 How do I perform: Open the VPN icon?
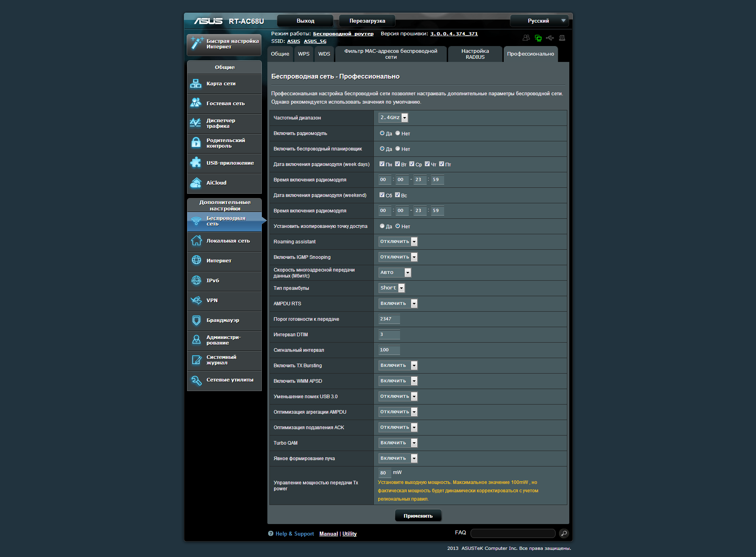click(196, 300)
